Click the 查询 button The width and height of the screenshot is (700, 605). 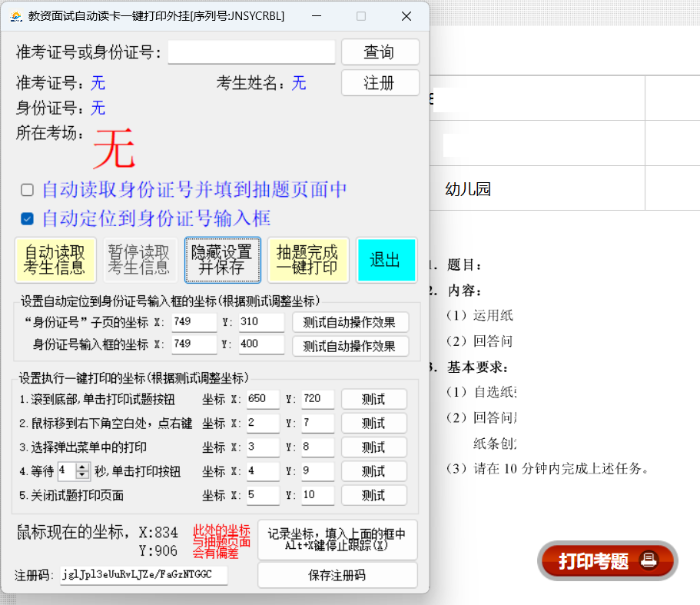pos(380,52)
